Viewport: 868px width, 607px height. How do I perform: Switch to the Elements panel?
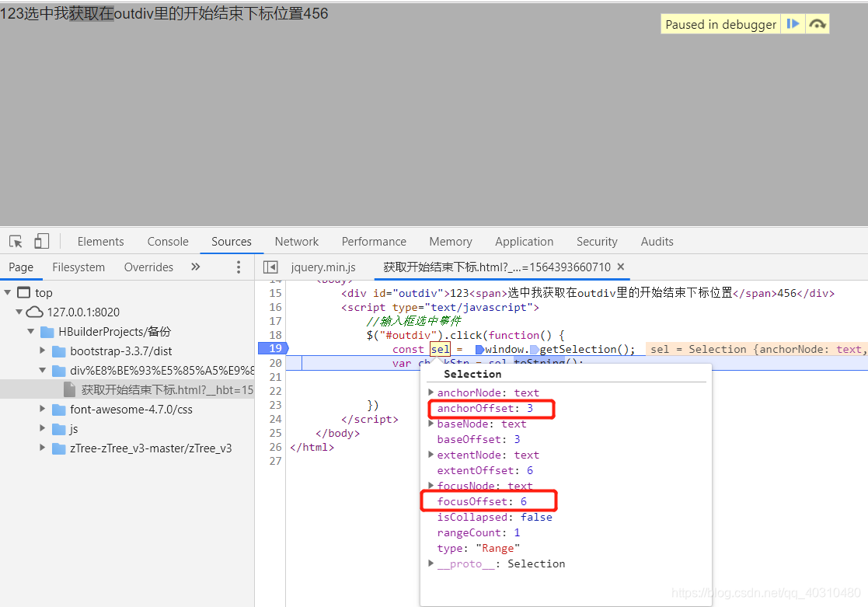[100, 242]
